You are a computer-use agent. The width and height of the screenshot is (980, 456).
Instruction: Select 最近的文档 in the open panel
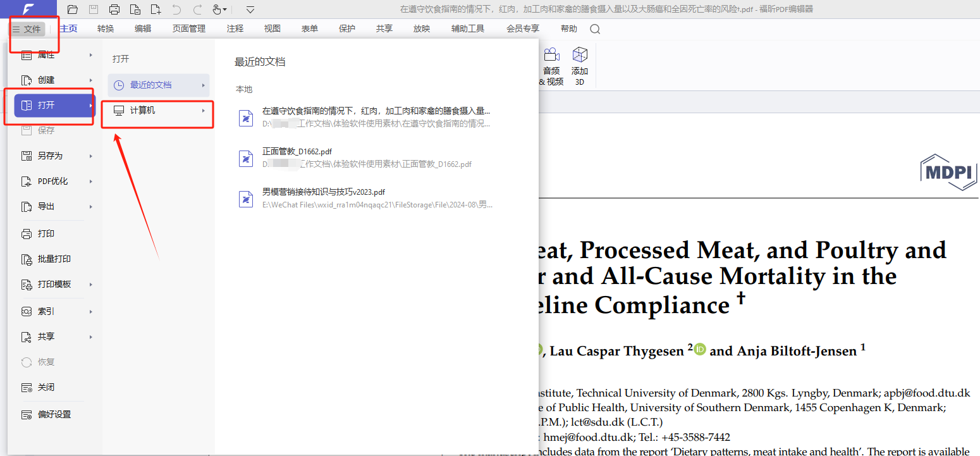point(158,85)
